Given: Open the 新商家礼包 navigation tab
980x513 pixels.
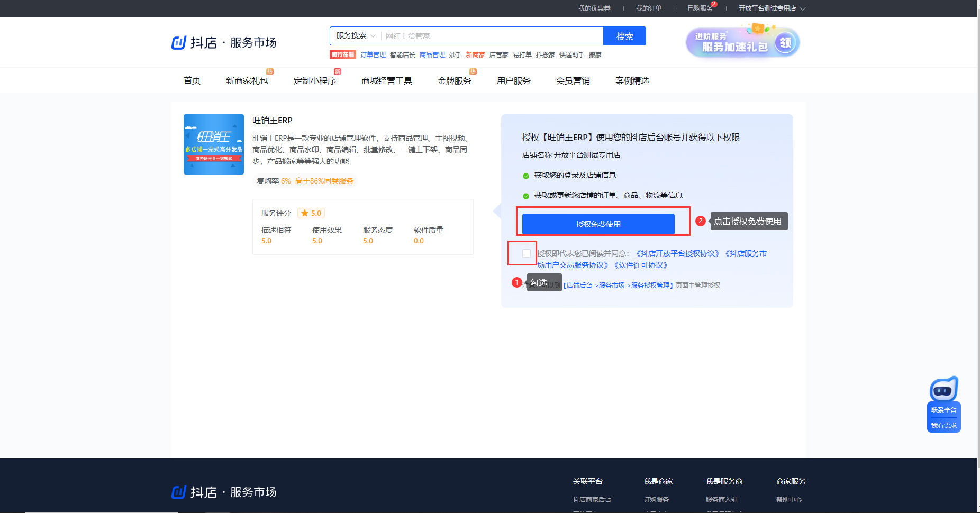Looking at the screenshot, I should pos(247,80).
